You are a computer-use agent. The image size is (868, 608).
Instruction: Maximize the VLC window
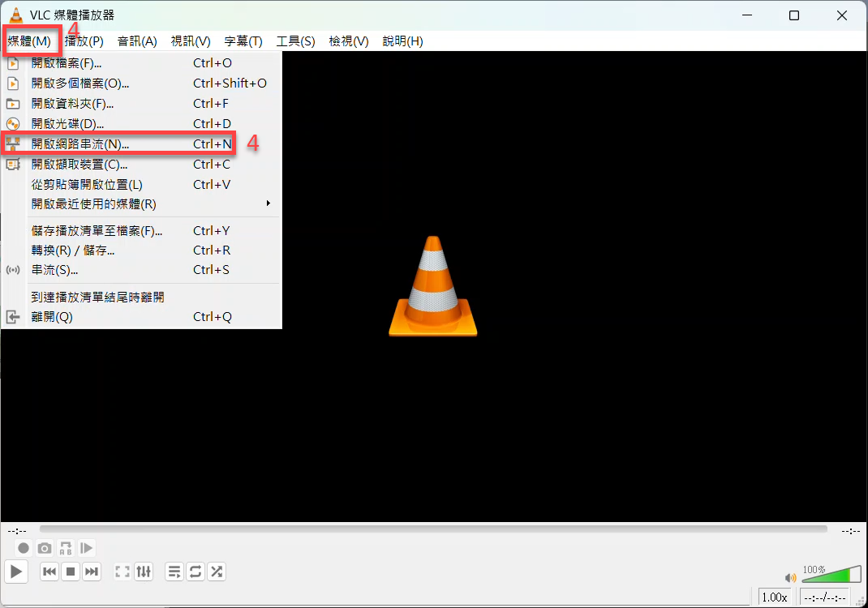(x=794, y=15)
